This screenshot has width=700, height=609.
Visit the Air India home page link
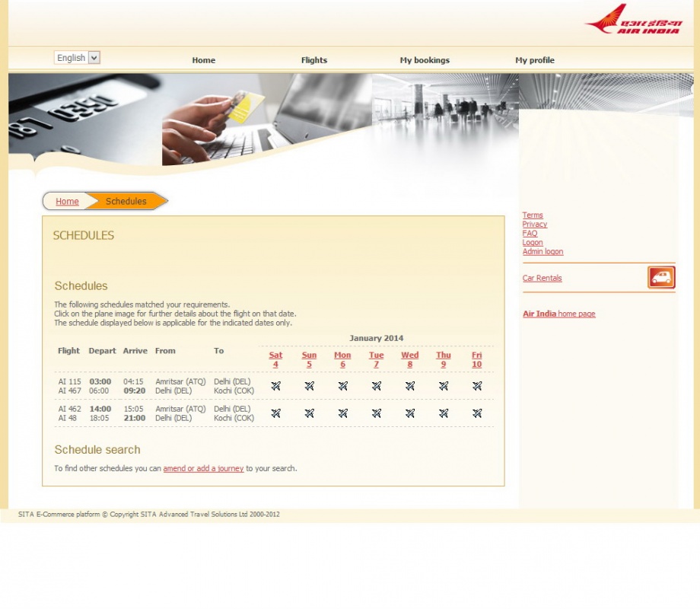point(558,314)
